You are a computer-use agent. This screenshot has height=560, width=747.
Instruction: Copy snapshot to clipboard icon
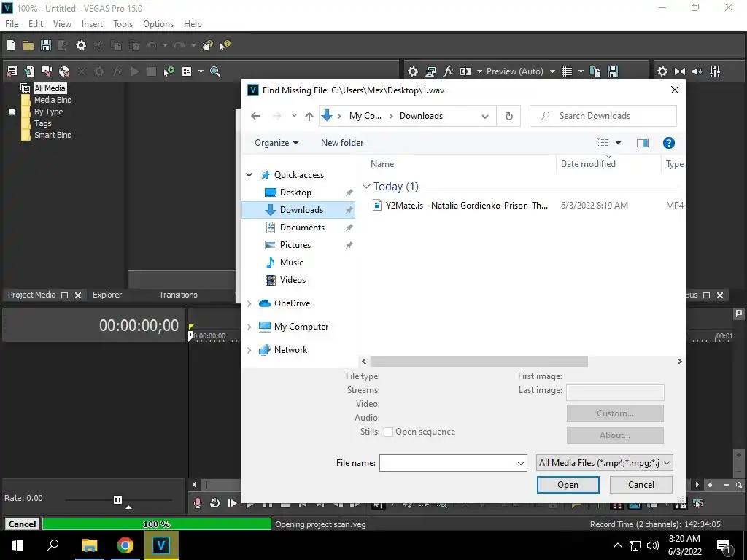pyautogui.click(x=595, y=71)
